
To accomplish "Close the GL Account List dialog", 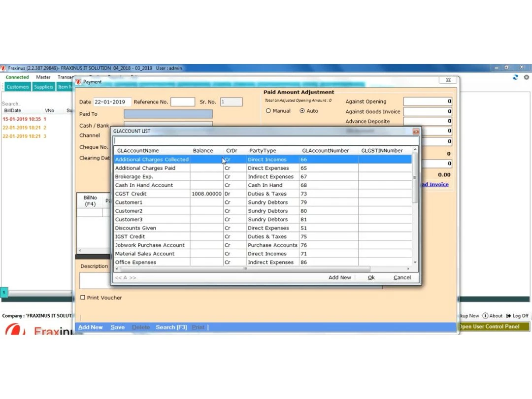I will point(416,132).
